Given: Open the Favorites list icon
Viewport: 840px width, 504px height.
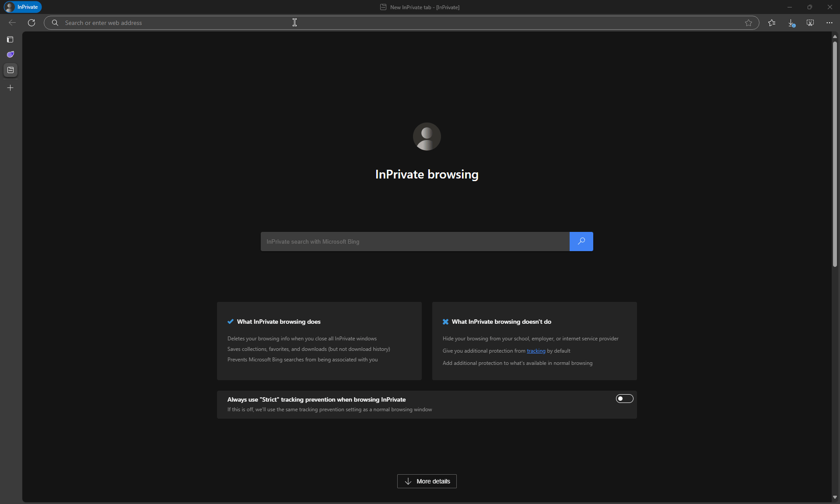Looking at the screenshot, I should coord(772,23).
